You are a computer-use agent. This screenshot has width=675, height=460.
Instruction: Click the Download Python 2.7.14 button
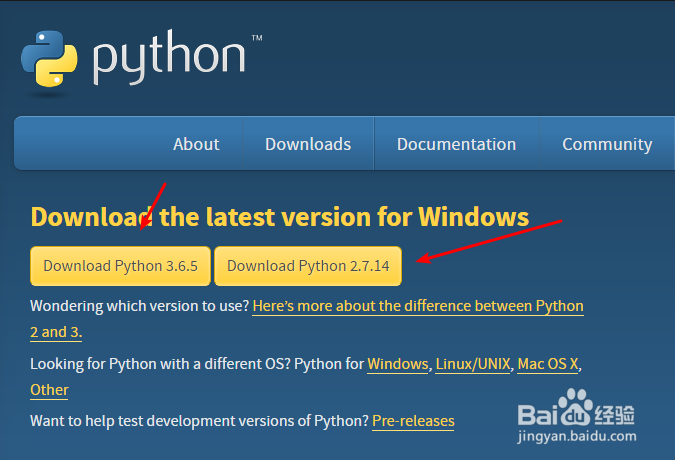308,266
